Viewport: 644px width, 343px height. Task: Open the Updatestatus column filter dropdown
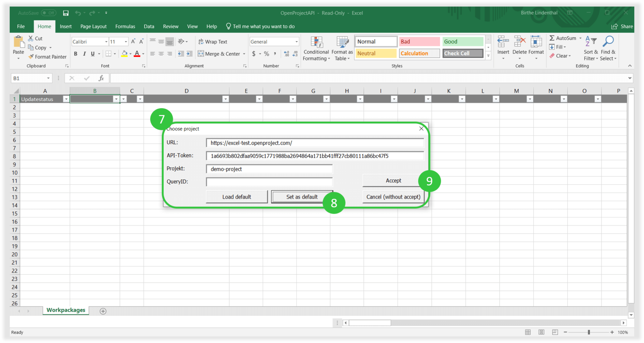click(66, 99)
